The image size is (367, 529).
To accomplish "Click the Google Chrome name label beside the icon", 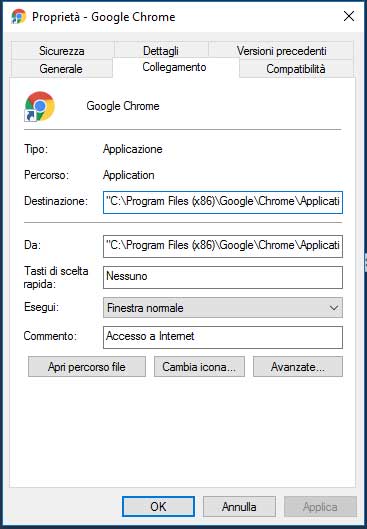I will (x=123, y=106).
